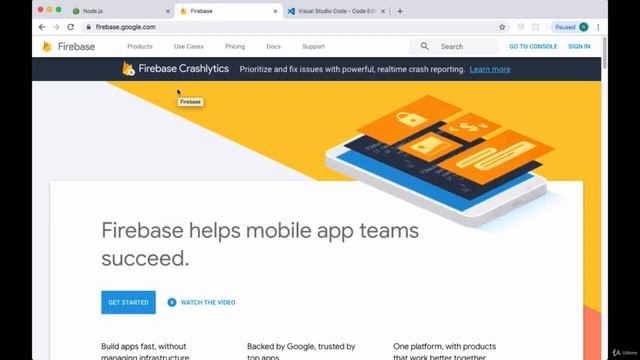Click the green macOS maximize button

tap(59, 9)
